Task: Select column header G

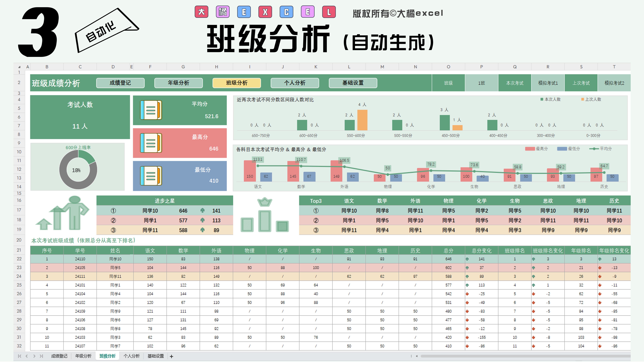Action: click(183, 67)
